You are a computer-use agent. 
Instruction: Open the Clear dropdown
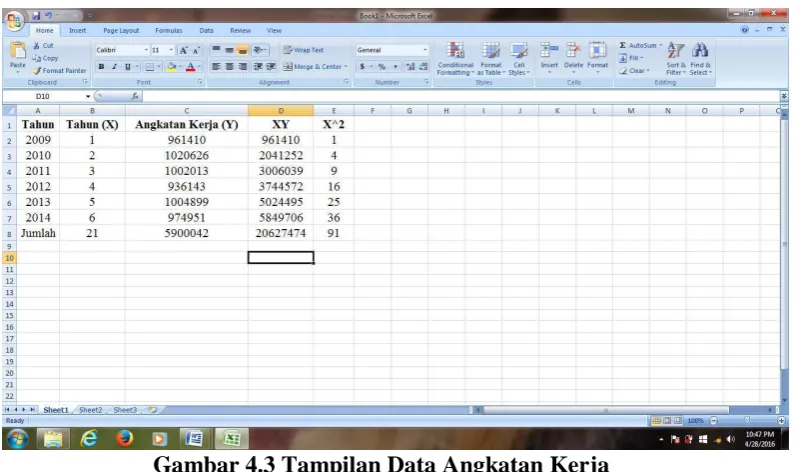(x=634, y=70)
